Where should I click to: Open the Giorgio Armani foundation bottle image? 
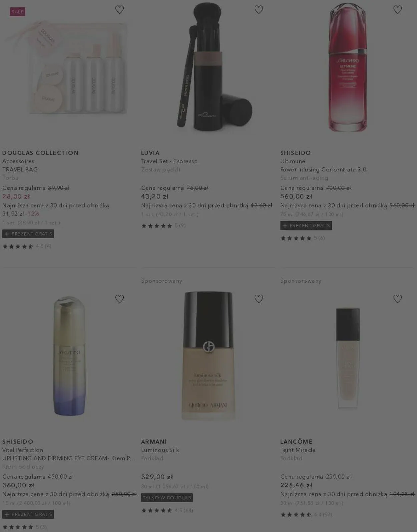point(208,355)
